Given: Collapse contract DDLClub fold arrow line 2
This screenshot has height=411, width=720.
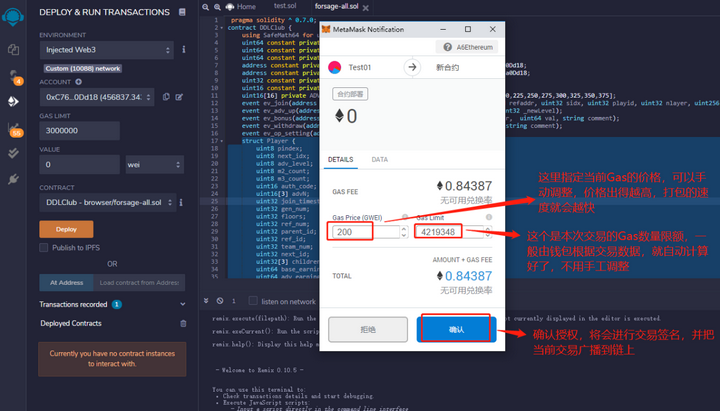Looking at the screenshot, I should pos(222,28).
